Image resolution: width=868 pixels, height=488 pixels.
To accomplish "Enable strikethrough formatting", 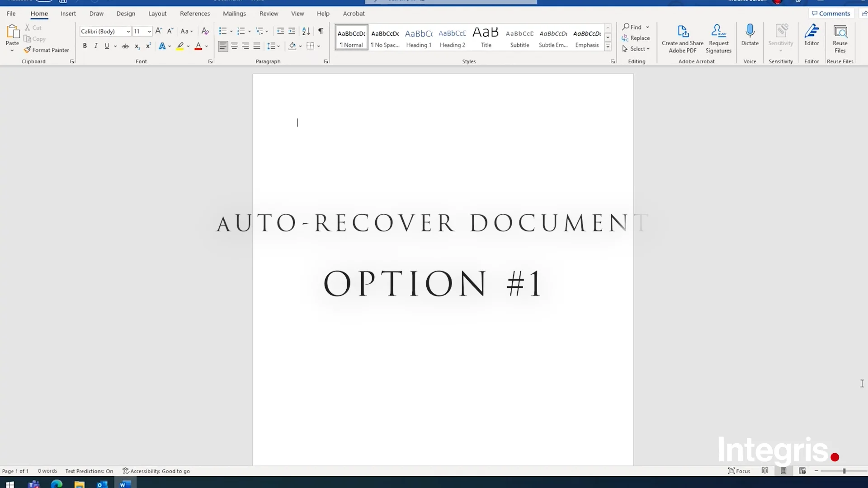I will coord(126,46).
